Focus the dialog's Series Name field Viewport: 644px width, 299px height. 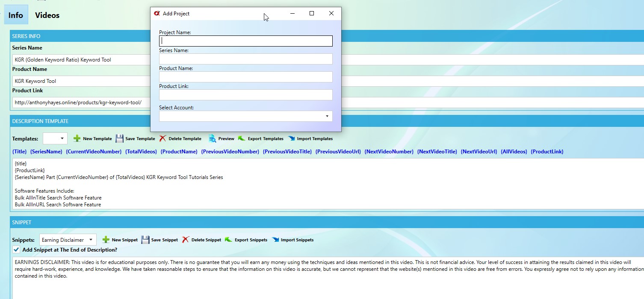pos(245,59)
